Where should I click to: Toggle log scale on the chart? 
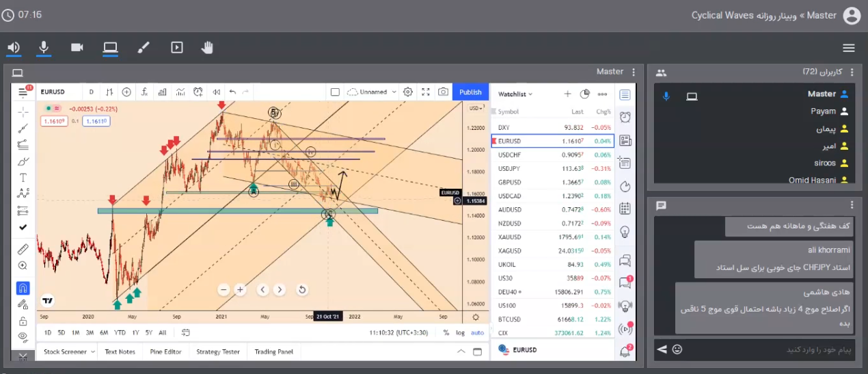(x=461, y=333)
